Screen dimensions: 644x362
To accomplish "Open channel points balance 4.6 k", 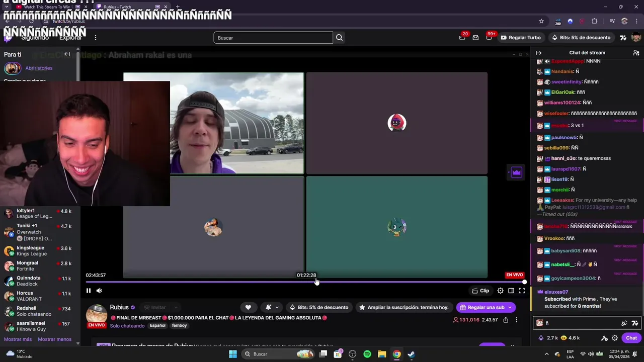I will (570, 338).
